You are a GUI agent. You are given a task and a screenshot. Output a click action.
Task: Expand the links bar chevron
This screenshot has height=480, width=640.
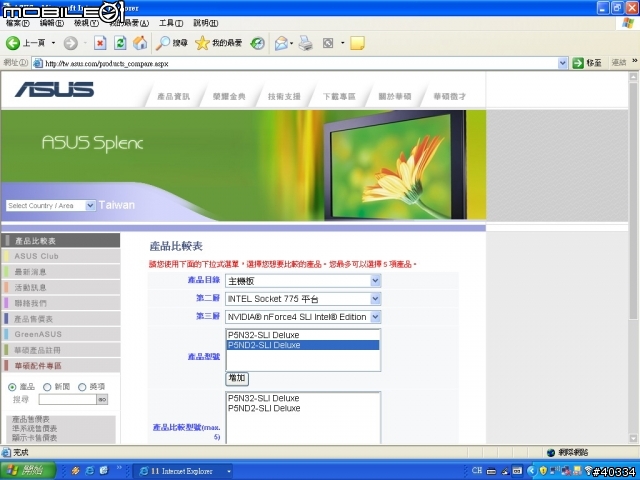point(635,61)
